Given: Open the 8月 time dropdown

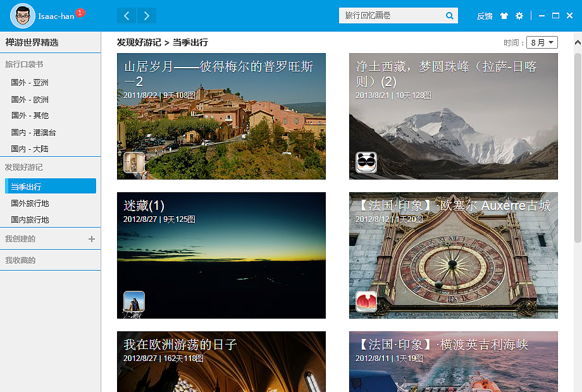Looking at the screenshot, I should tap(542, 42).
